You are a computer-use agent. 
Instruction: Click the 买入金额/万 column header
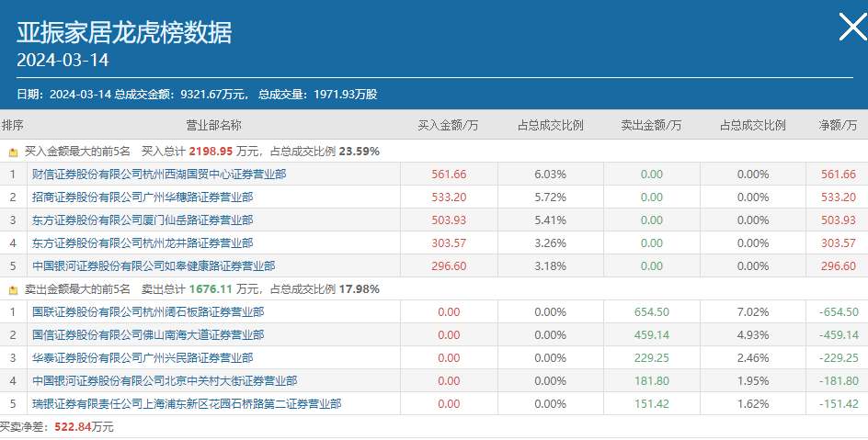point(449,126)
